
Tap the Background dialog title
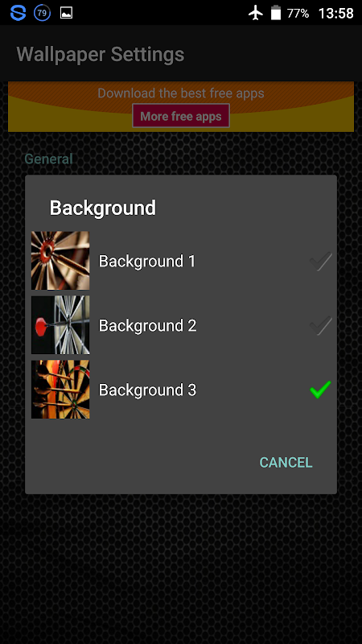click(x=103, y=208)
